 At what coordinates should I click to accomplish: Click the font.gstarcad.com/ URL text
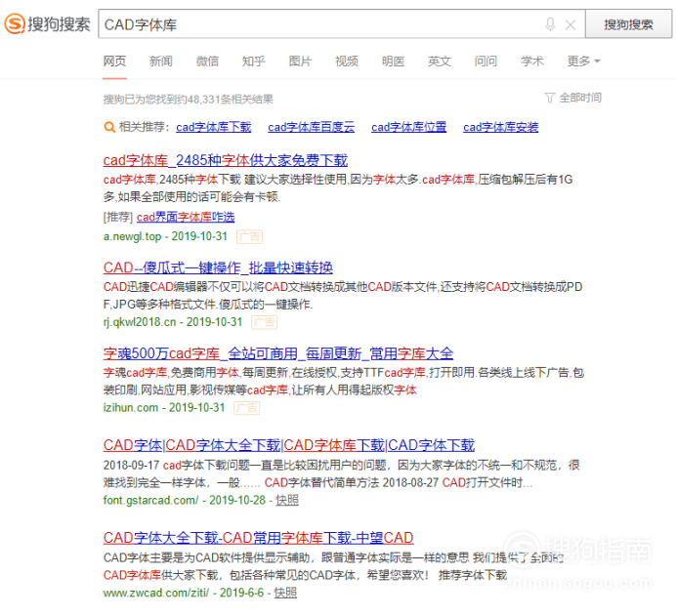(x=150, y=500)
